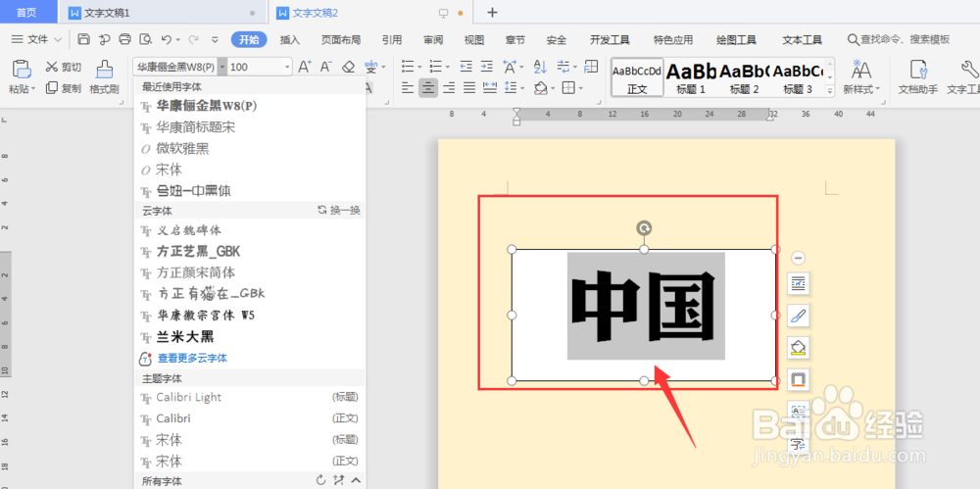Click the Redo arrow icon
980x489 pixels.
pyautogui.click(x=193, y=39)
